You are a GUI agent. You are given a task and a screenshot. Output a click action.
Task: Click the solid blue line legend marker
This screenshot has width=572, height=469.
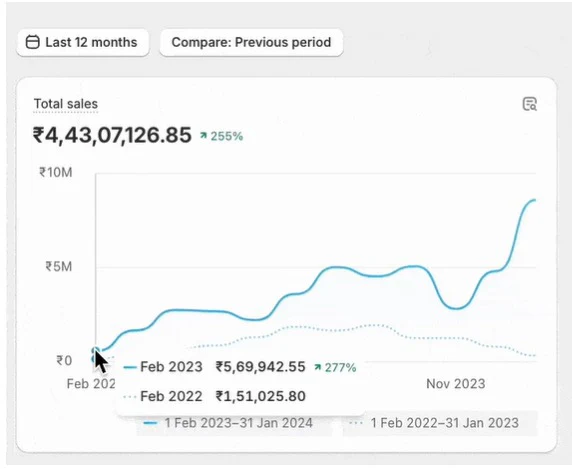pyautogui.click(x=150, y=423)
